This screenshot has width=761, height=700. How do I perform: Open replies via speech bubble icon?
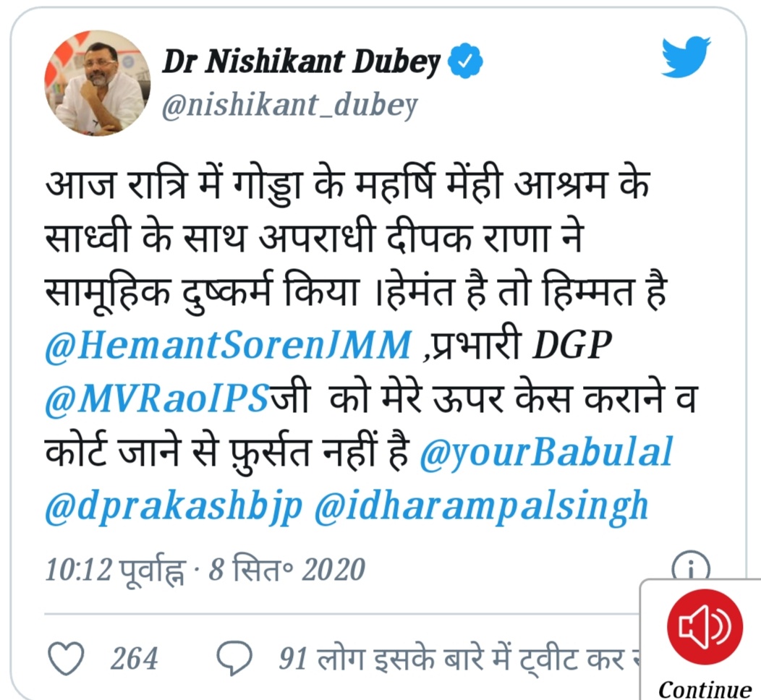tap(234, 660)
